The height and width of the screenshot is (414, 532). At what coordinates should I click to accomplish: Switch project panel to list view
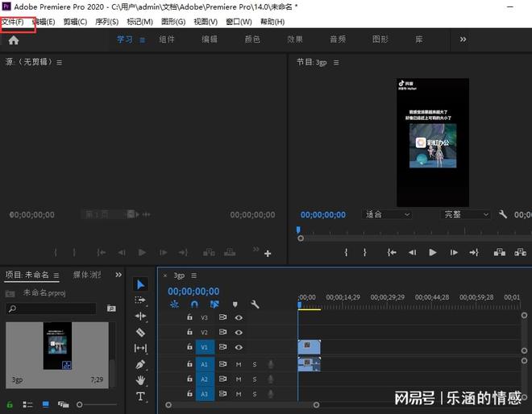tap(27, 404)
